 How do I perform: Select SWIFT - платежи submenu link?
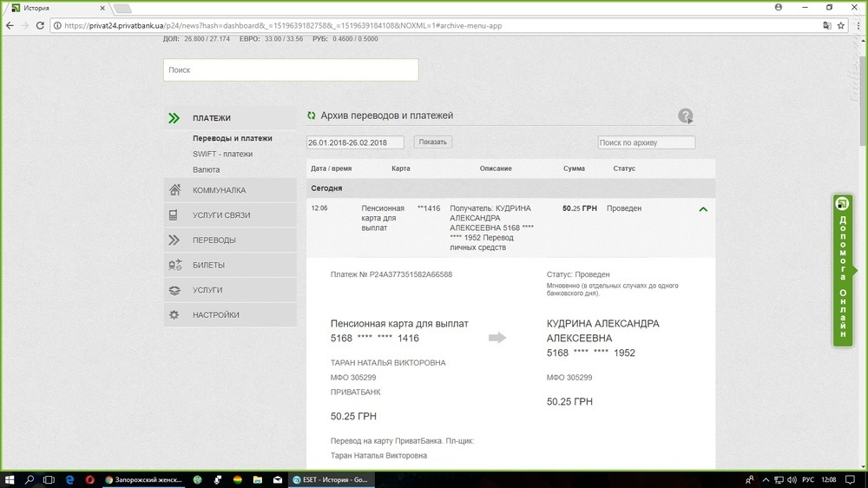click(222, 154)
